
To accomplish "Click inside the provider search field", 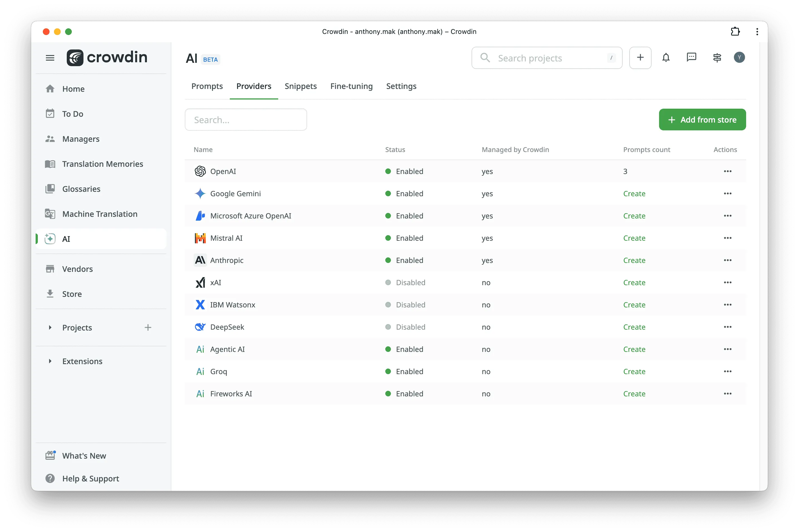I will tap(245, 120).
